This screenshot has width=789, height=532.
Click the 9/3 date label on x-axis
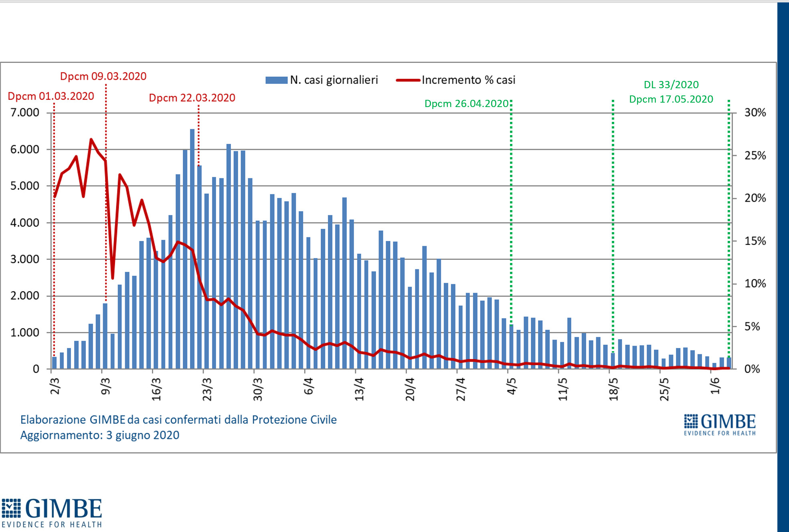105,386
